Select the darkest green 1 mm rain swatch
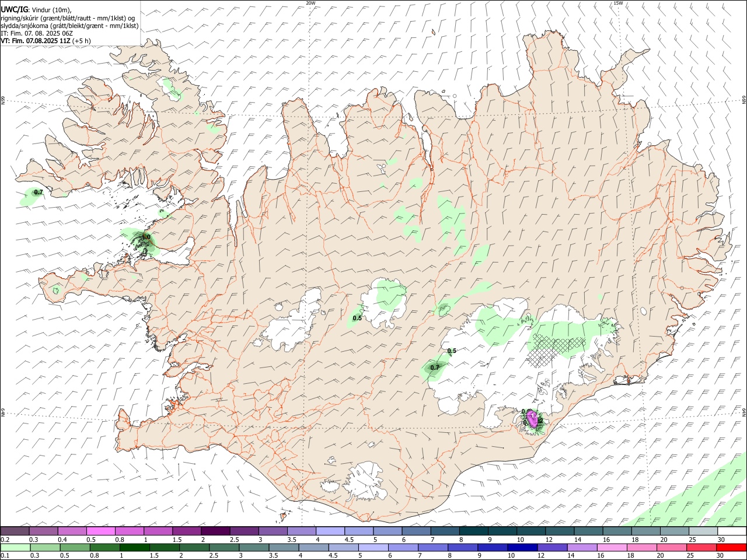Image resolution: width=747 pixels, height=560 pixels. 134,548
